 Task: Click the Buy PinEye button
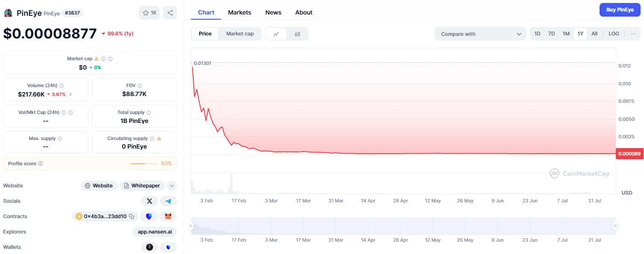pyautogui.click(x=620, y=10)
